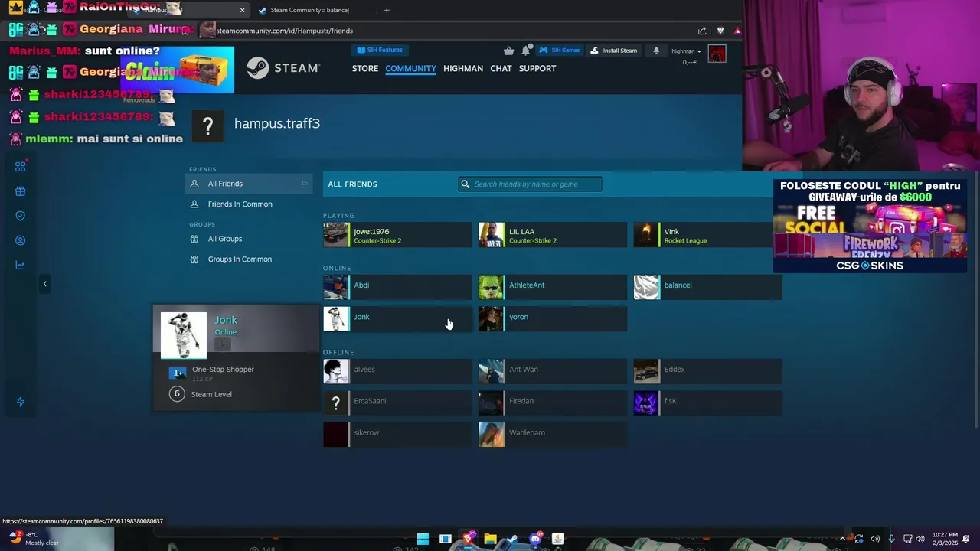The image size is (980, 551).
Task: Open the COMMUNITY menu
Action: [x=410, y=68]
